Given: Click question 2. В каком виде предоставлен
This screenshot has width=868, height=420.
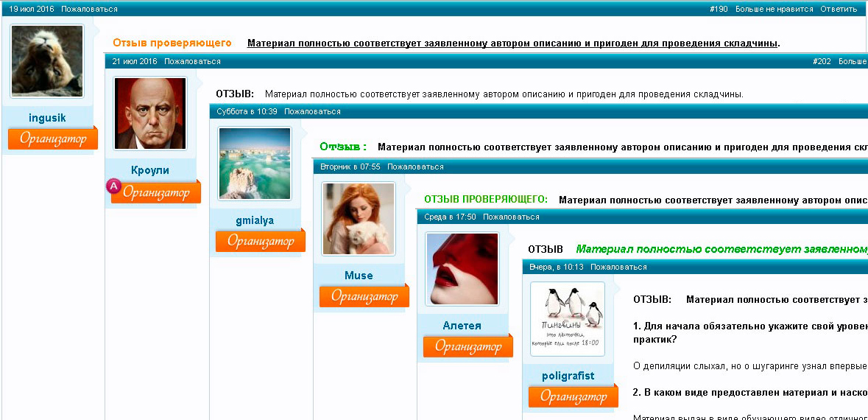Looking at the screenshot, I should click(x=751, y=392).
